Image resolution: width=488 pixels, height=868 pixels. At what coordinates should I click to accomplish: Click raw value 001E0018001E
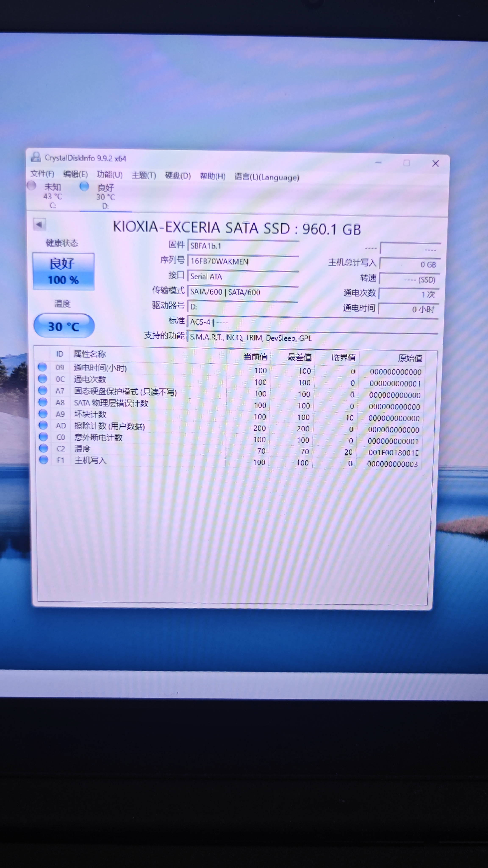[x=393, y=452]
